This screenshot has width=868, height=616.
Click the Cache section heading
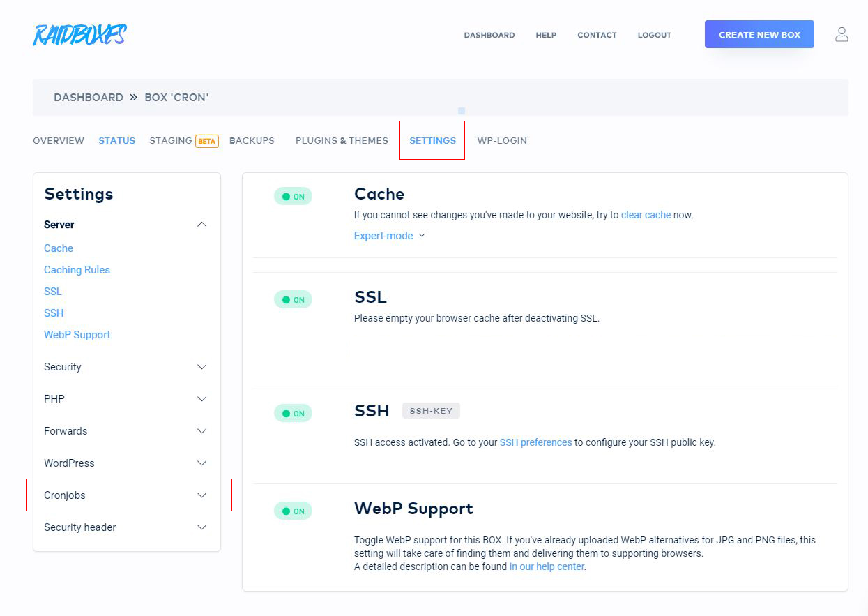coord(379,194)
